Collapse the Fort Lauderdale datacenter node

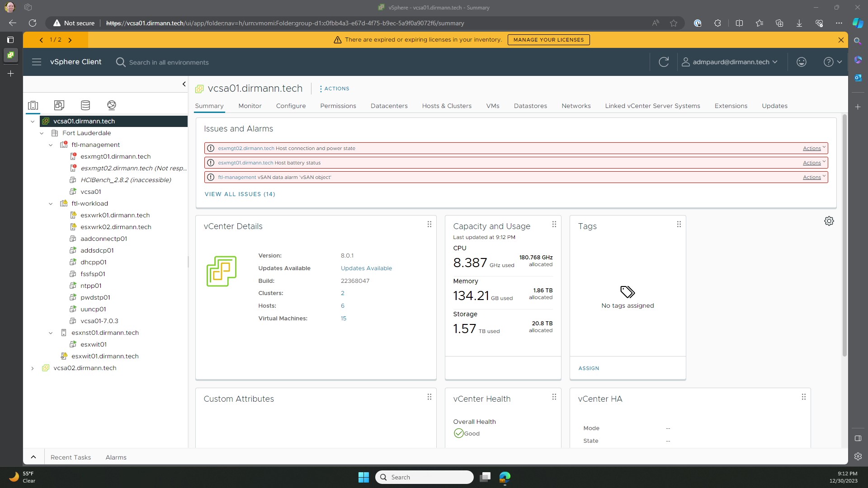[x=42, y=133]
